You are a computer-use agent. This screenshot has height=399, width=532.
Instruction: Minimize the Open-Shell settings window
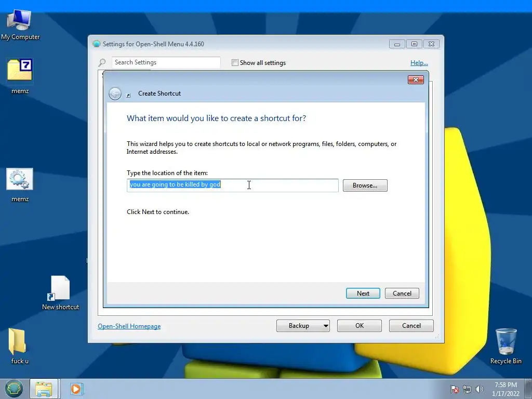[x=397, y=44]
